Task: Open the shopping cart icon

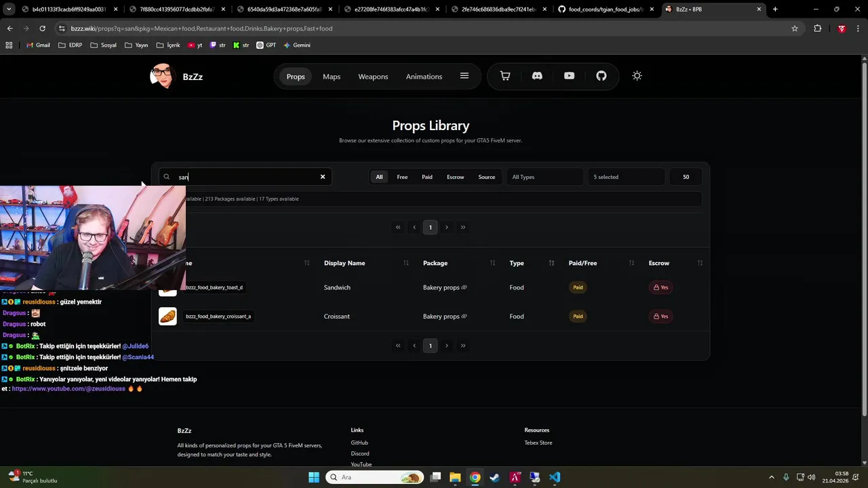Action: tap(505, 76)
